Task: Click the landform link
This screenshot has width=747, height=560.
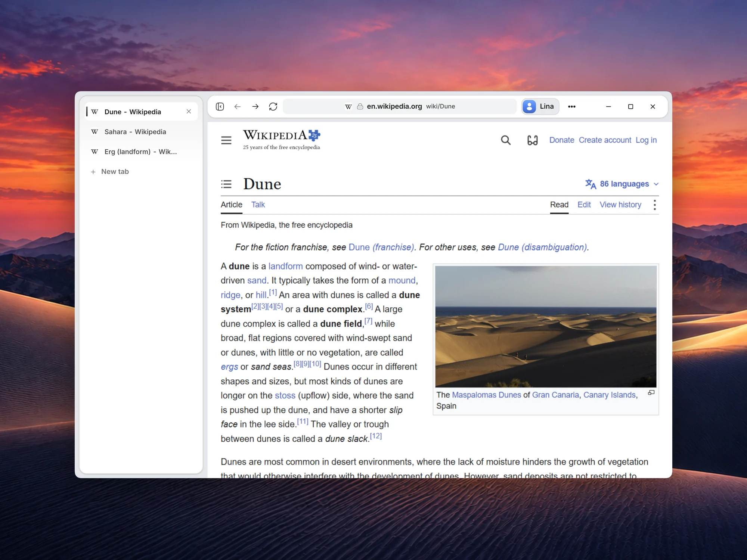Action: point(285,266)
